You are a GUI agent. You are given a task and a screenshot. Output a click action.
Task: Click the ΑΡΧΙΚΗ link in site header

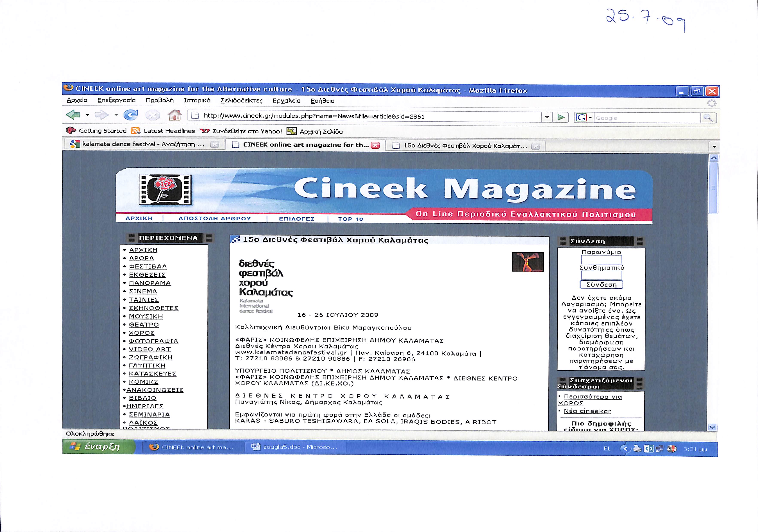click(139, 218)
